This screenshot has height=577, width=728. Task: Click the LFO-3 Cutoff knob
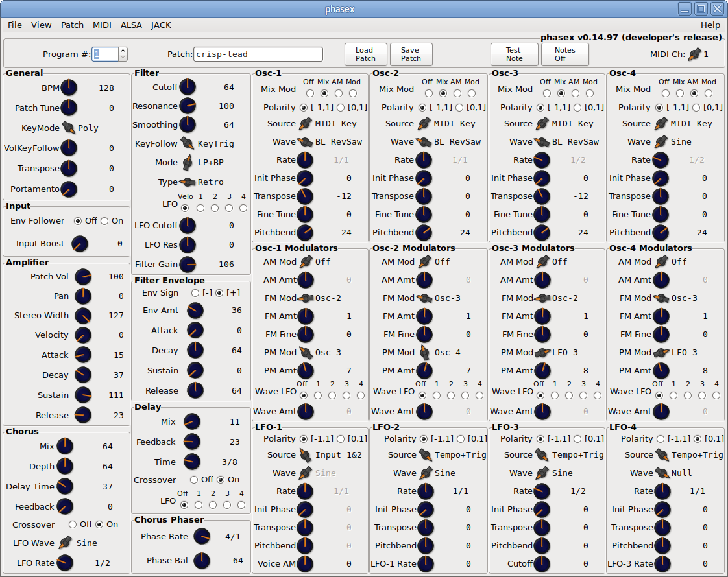tap(542, 563)
